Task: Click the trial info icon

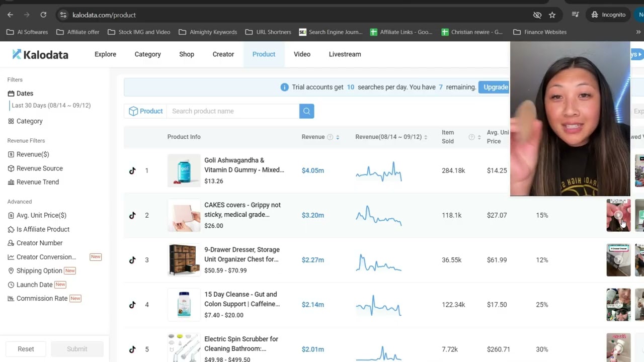Action: pyautogui.click(x=284, y=87)
